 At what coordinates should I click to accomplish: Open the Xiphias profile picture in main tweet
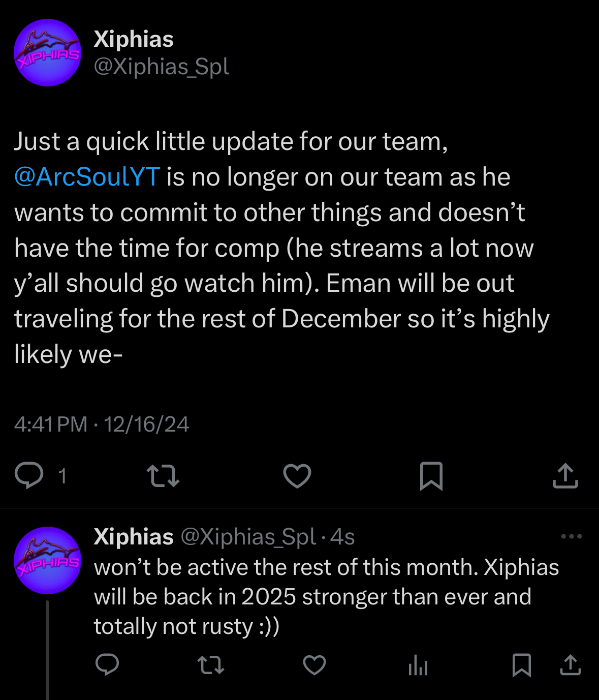coord(47,53)
